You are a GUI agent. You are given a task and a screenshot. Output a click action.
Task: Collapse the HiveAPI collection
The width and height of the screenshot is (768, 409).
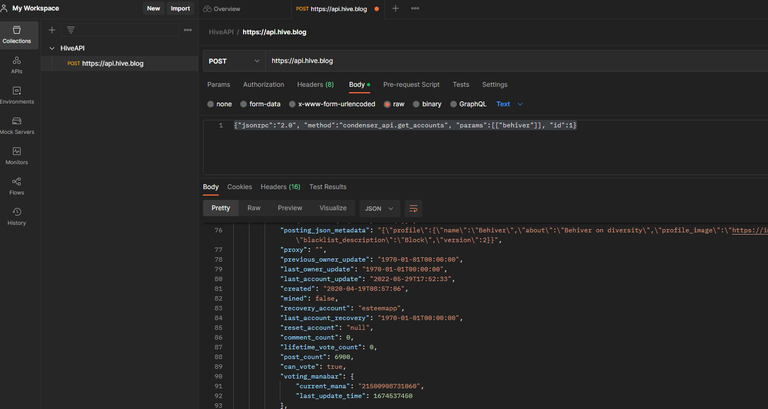tap(52, 48)
